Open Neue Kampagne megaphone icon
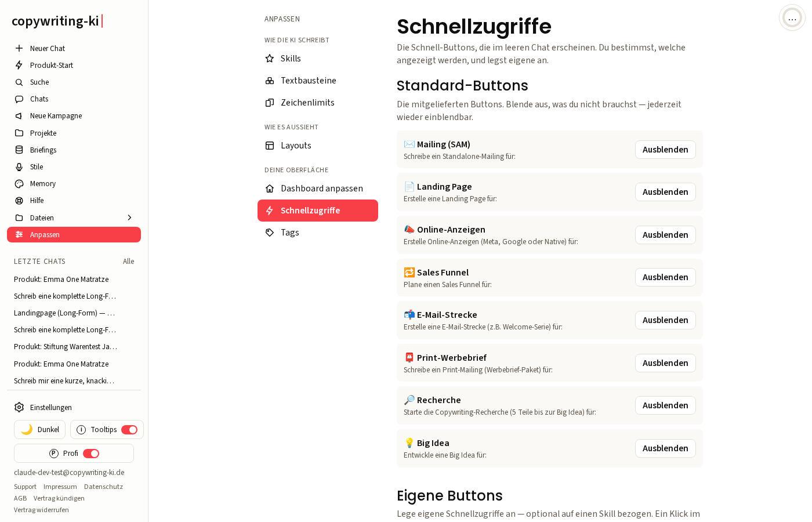812x522 pixels. (19, 116)
